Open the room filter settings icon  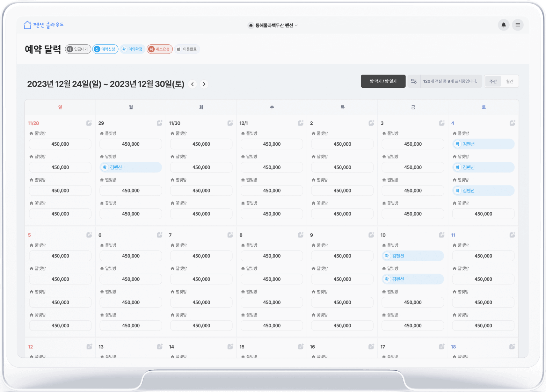point(414,81)
